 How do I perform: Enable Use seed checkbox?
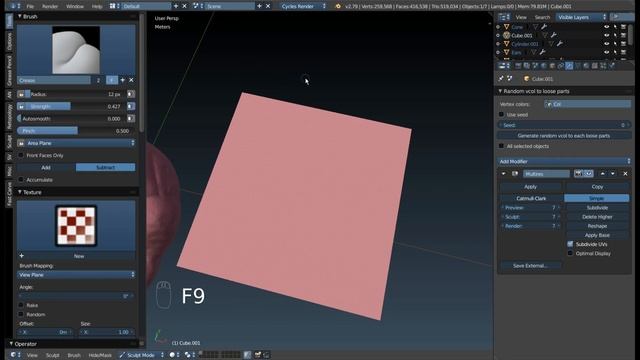pyautogui.click(x=501, y=115)
